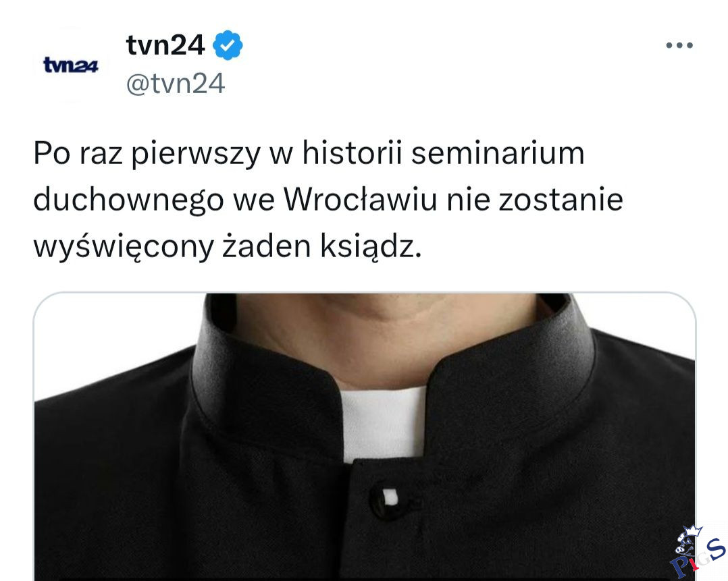The image size is (728, 581).
Task: Click the word "seminarium" in the tweet
Action: [x=498, y=153]
